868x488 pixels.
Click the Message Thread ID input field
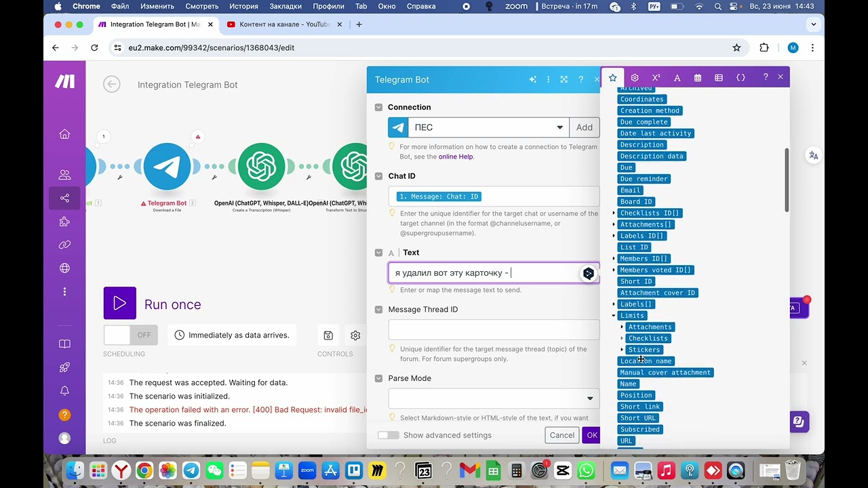click(494, 329)
